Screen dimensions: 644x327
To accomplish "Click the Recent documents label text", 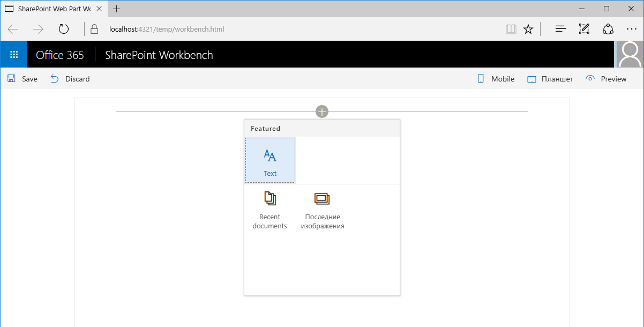I will point(269,221).
